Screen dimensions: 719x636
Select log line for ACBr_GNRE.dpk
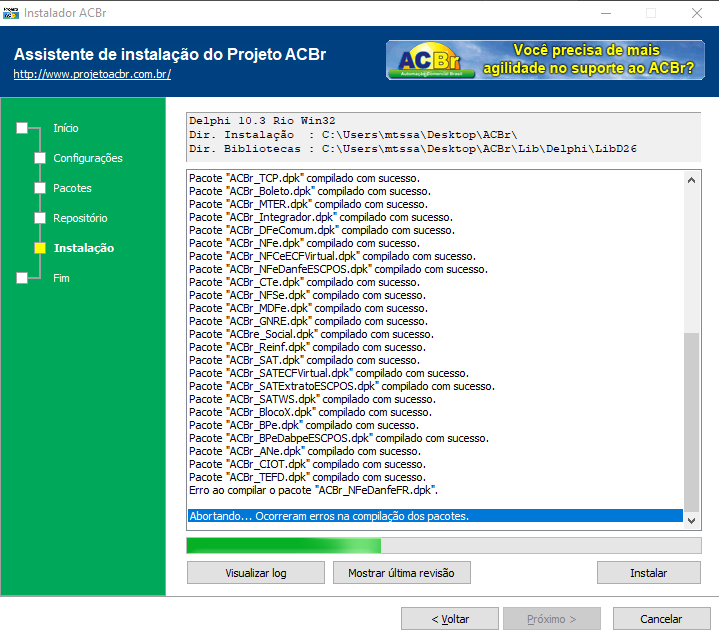point(435,321)
